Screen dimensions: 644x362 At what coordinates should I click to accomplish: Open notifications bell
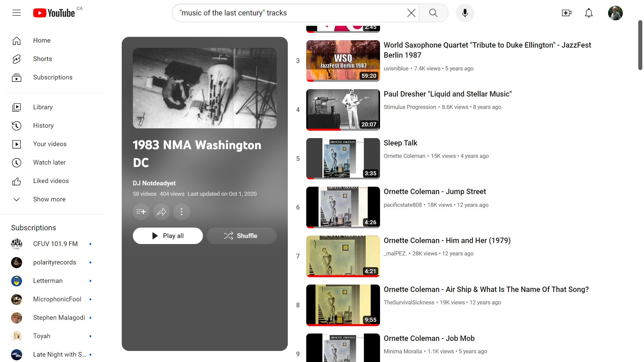[589, 13]
